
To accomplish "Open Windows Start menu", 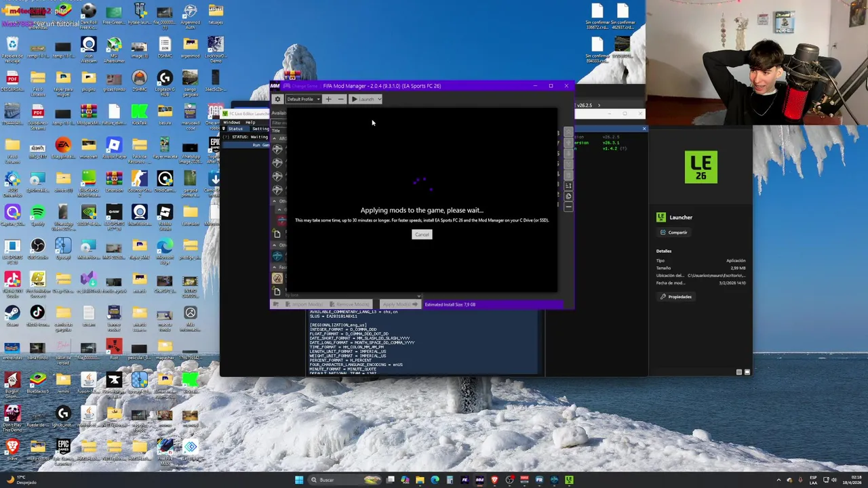I will point(299,480).
